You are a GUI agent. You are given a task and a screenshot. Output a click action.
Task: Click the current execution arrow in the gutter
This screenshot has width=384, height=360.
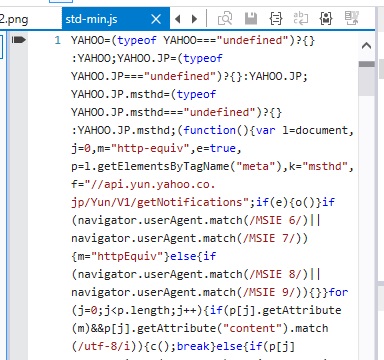click(19, 40)
